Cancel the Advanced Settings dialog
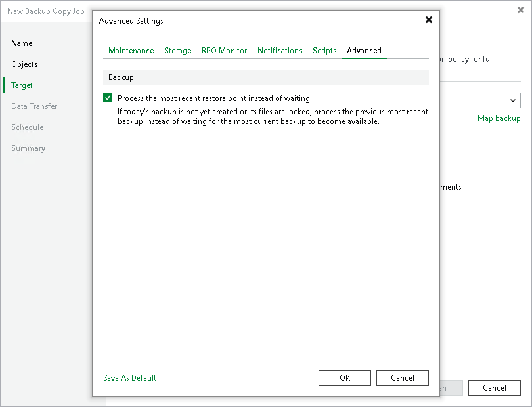This screenshot has width=532, height=407. point(402,377)
